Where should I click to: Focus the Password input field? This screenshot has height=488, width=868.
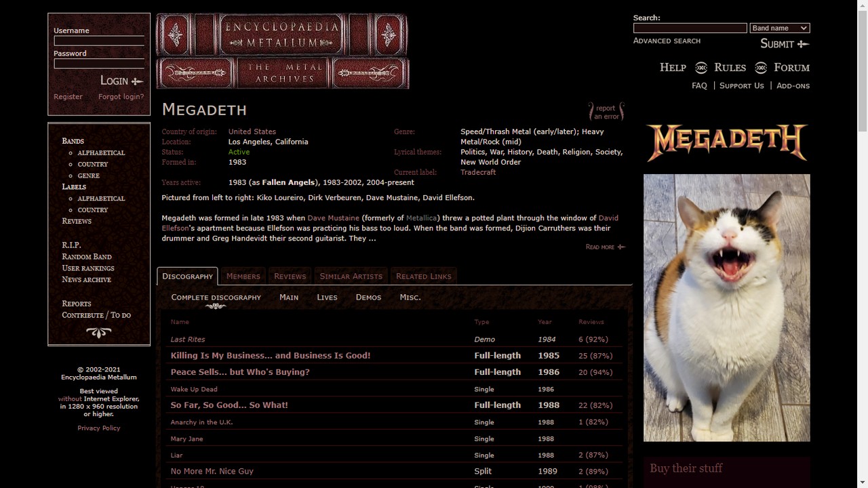[x=99, y=64]
